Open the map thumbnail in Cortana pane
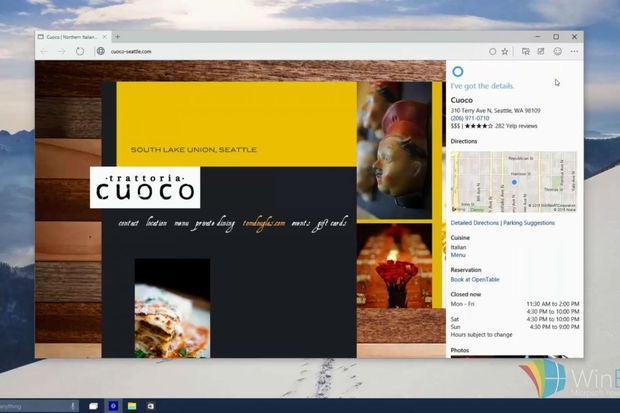620x413 pixels. 514,182
